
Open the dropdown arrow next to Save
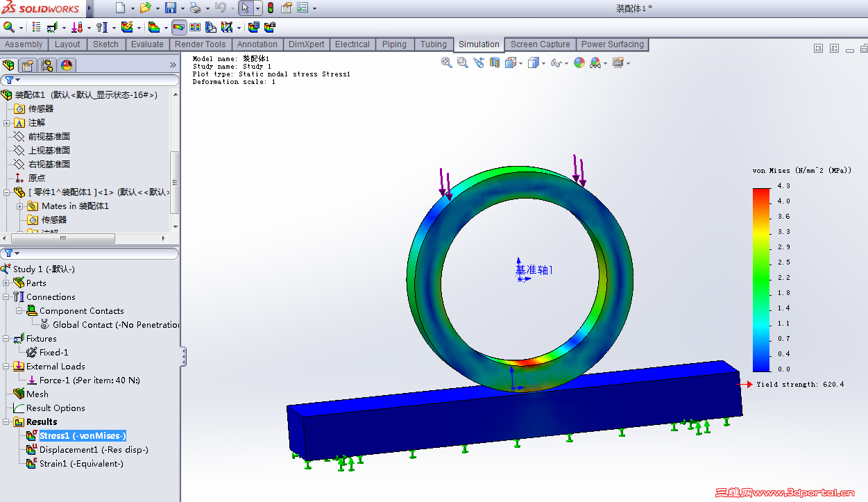182,9
